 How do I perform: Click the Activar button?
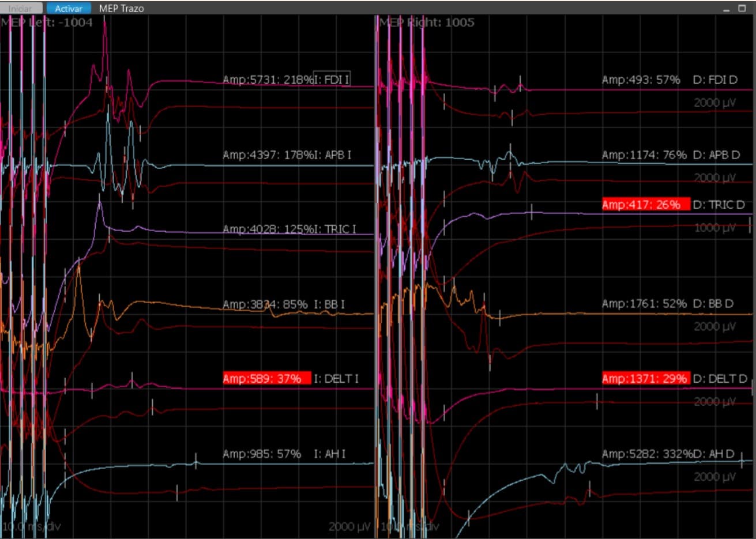[69, 9]
